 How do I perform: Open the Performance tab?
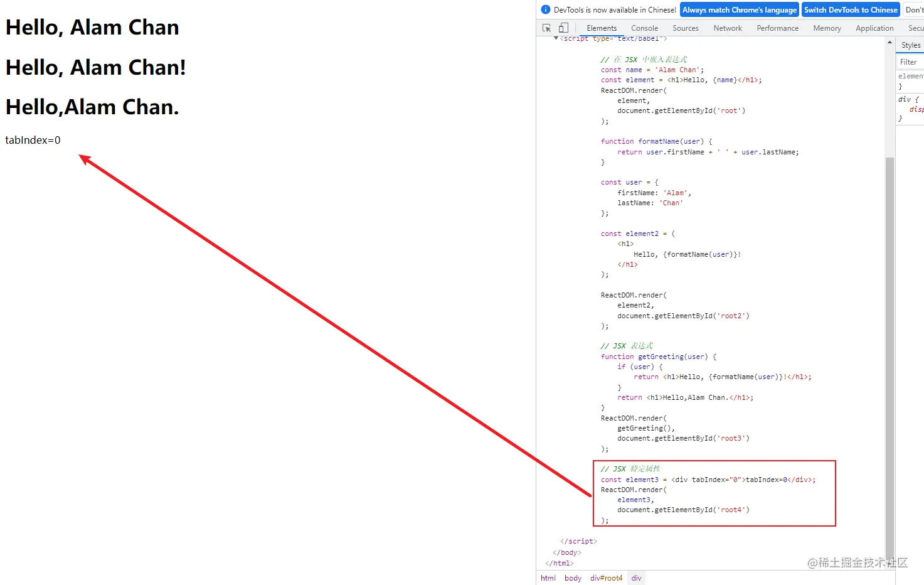777,28
